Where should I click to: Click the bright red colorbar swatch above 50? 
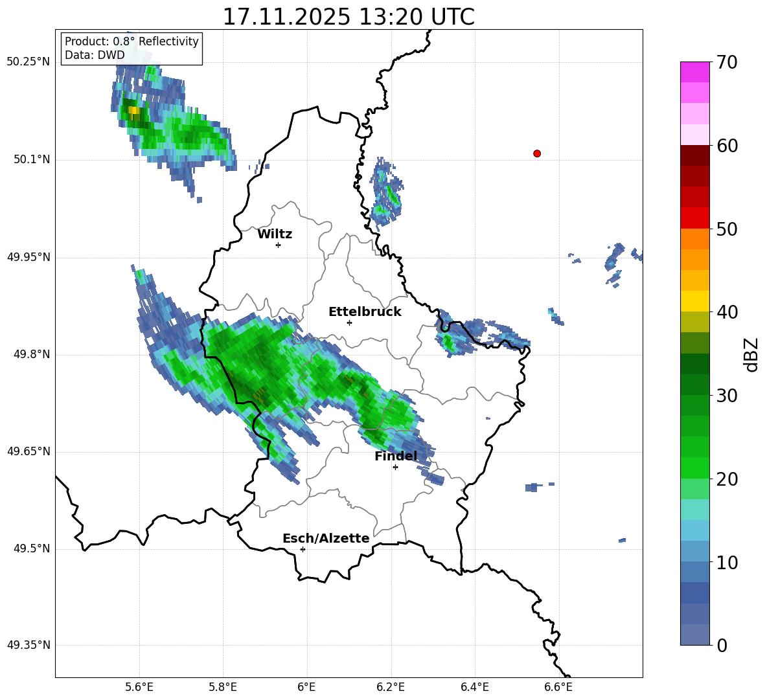pos(694,218)
